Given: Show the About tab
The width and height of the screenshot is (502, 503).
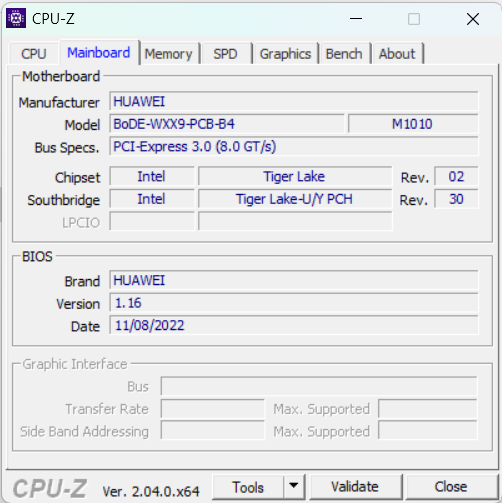Looking at the screenshot, I should click(397, 54).
